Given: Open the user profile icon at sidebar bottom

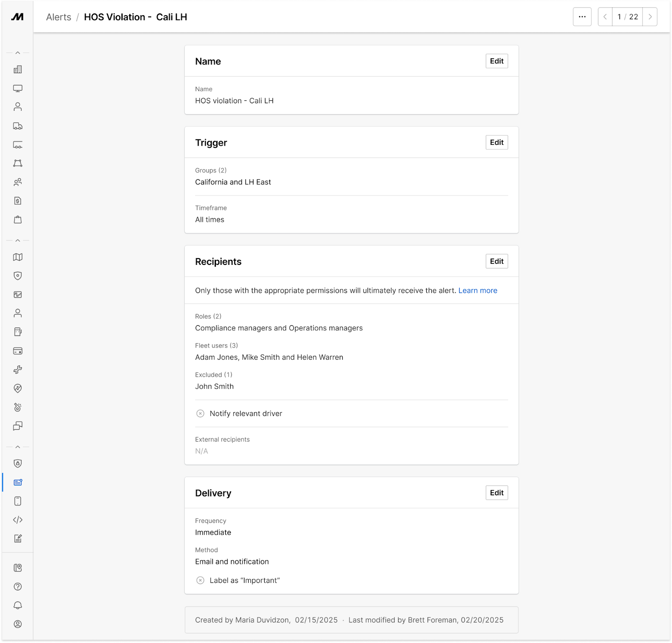Looking at the screenshot, I should [18, 624].
